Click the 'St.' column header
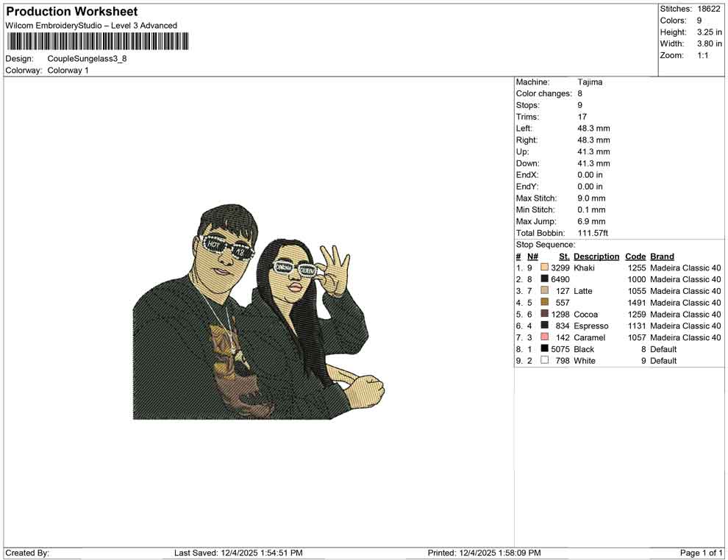The image size is (728, 560). (564, 256)
